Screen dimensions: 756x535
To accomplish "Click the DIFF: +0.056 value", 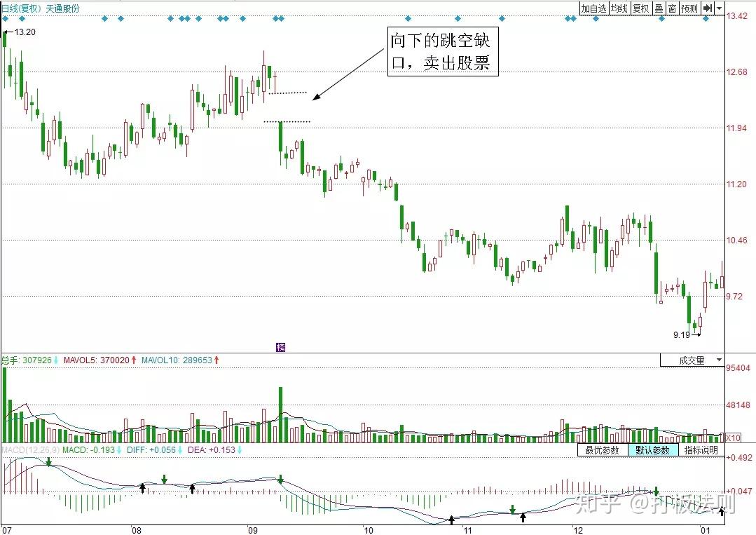I will pos(151,450).
